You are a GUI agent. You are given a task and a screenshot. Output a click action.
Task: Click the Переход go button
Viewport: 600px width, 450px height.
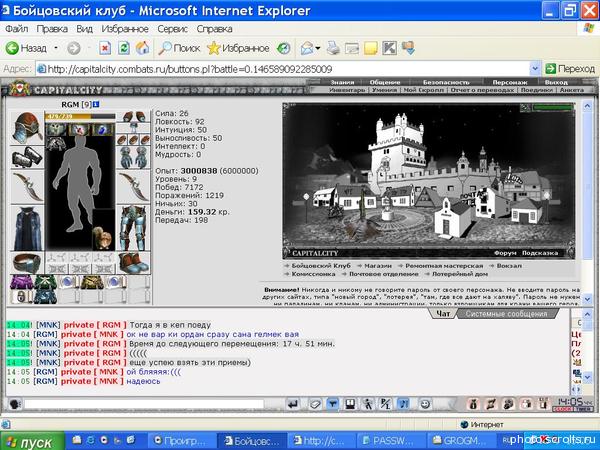(570, 69)
